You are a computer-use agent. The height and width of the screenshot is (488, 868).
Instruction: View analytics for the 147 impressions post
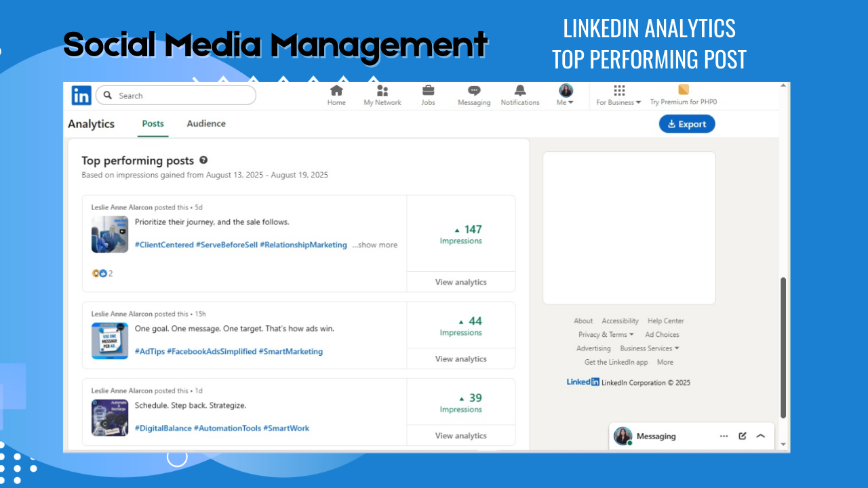pos(461,282)
